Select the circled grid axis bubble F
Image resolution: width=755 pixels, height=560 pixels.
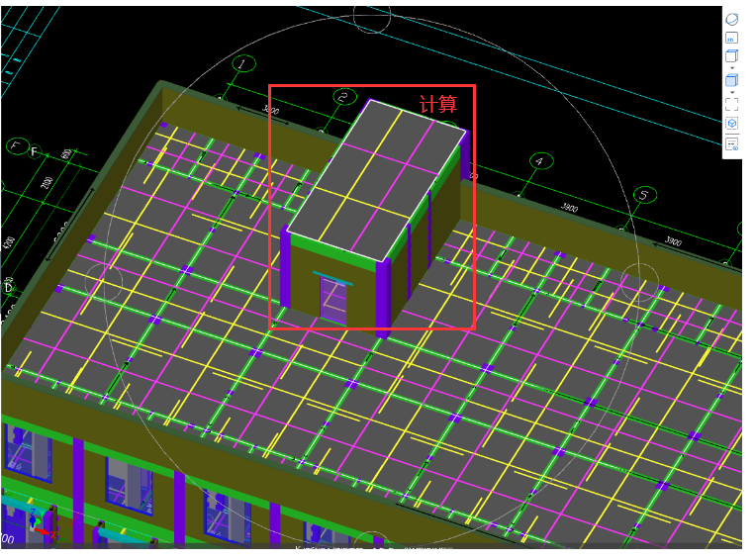coord(18,145)
